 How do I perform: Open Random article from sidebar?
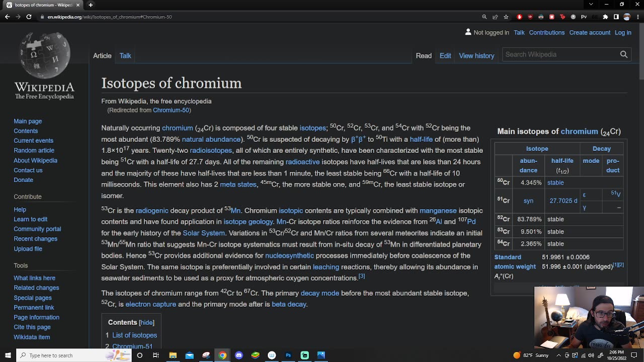point(34,150)
